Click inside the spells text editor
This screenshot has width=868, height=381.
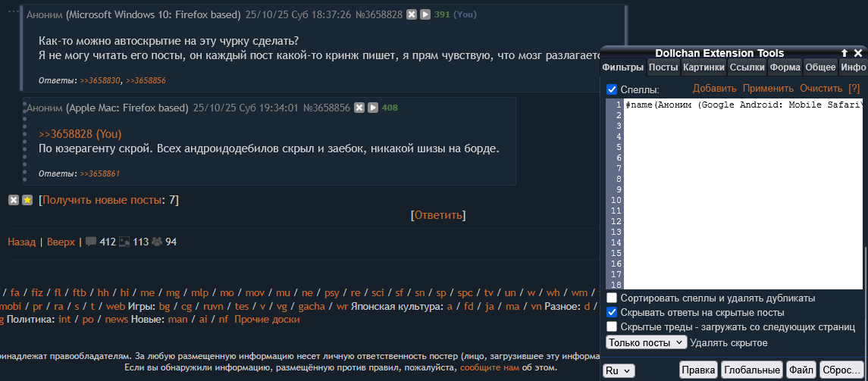point(743,194)
